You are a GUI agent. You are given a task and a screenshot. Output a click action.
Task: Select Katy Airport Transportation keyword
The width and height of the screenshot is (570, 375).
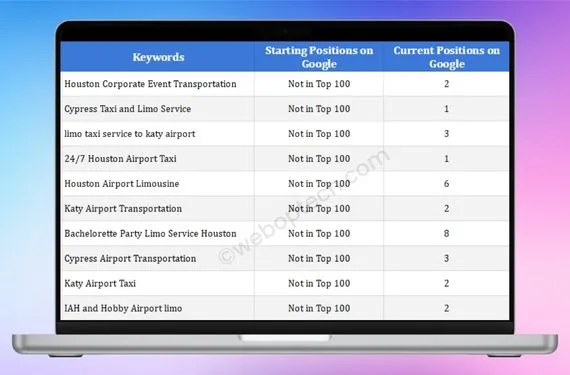pos(123,209)
